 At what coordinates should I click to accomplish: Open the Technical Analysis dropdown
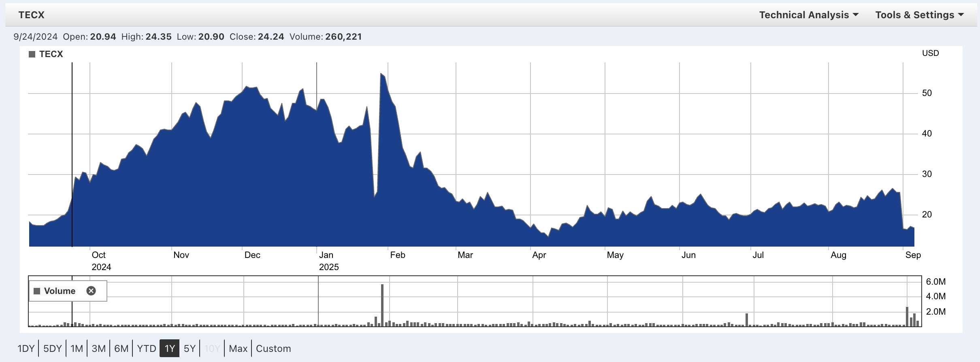pyautogui.click(x=808, y=15)
